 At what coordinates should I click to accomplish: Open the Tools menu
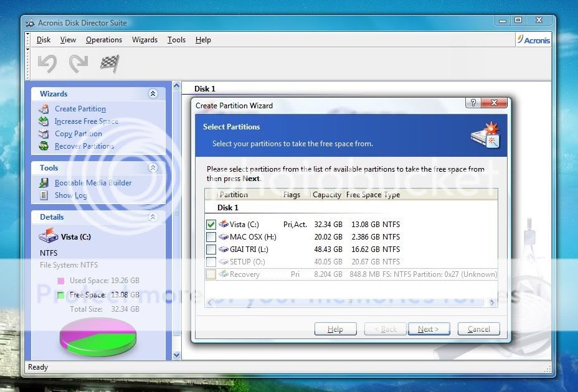coord(176,40)
